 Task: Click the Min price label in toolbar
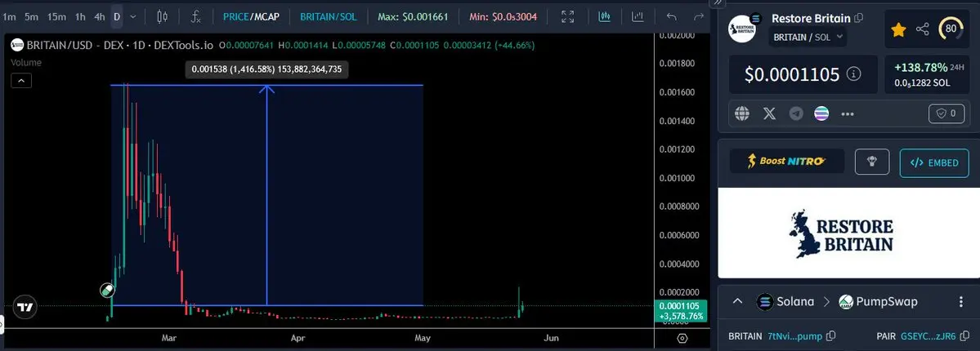pos(503,17)
